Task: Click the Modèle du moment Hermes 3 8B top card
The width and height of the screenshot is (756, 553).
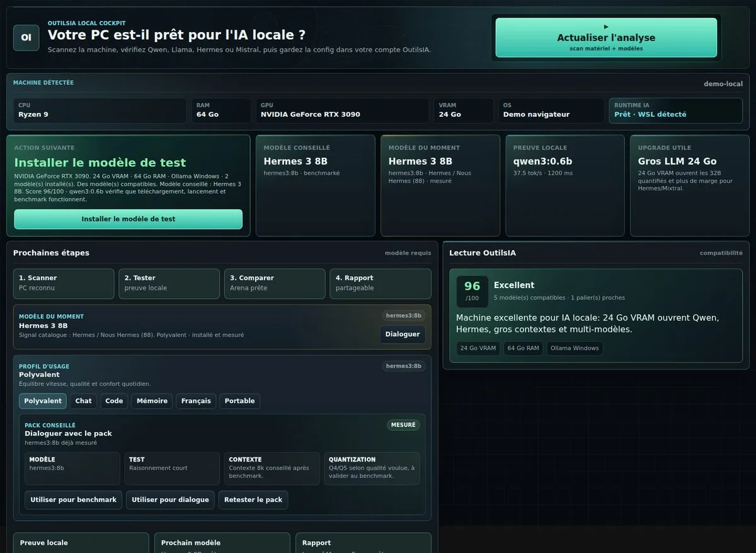Action: (440, 185)
